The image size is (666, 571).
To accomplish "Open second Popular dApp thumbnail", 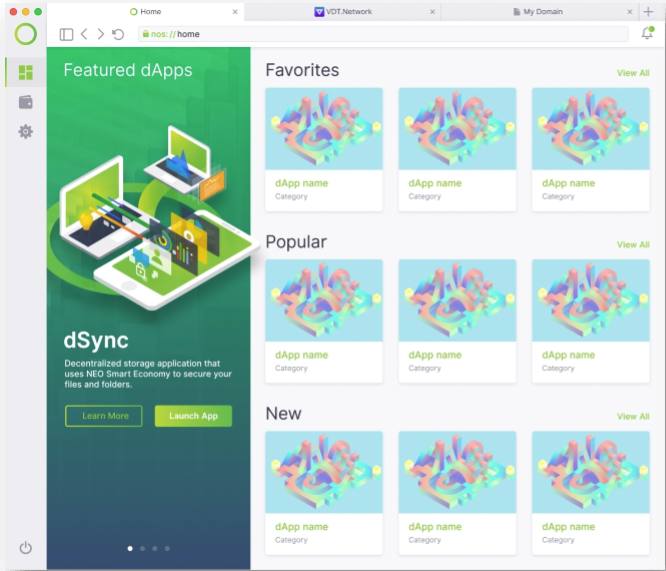I will pos(457,300).
